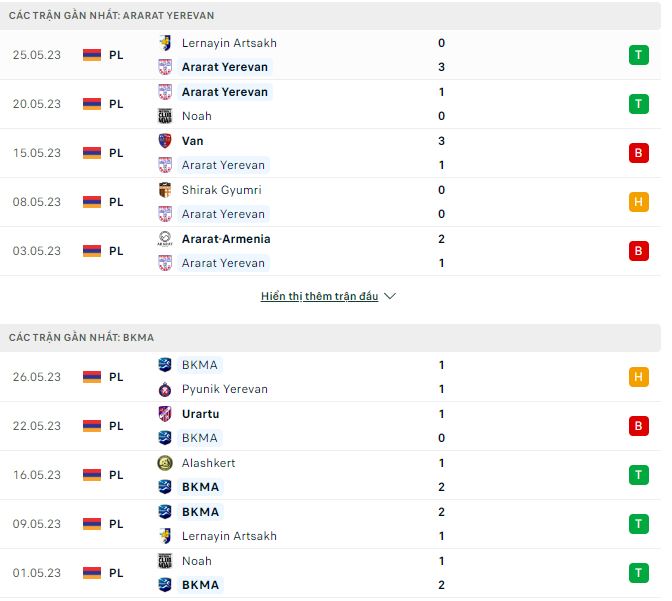The width and height of the screenshot is (672, 601).
Task: Select the Urartu team name link
Action: tap(200, 414)
